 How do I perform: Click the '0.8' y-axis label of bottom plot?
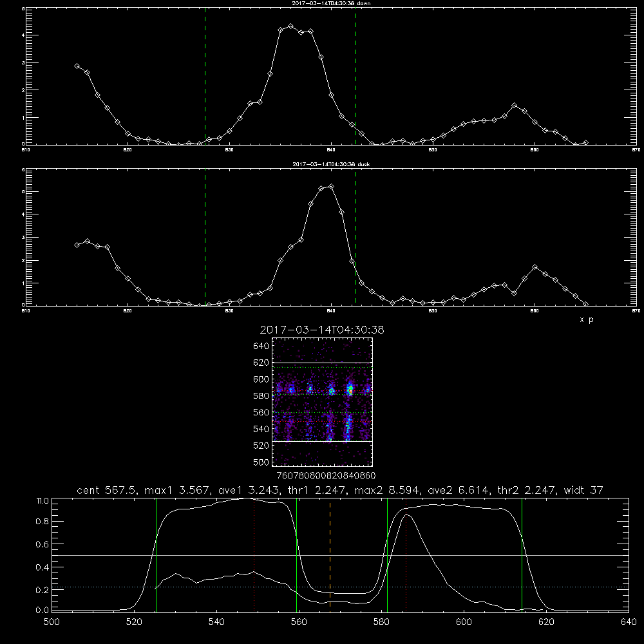(x=43, y=522)
